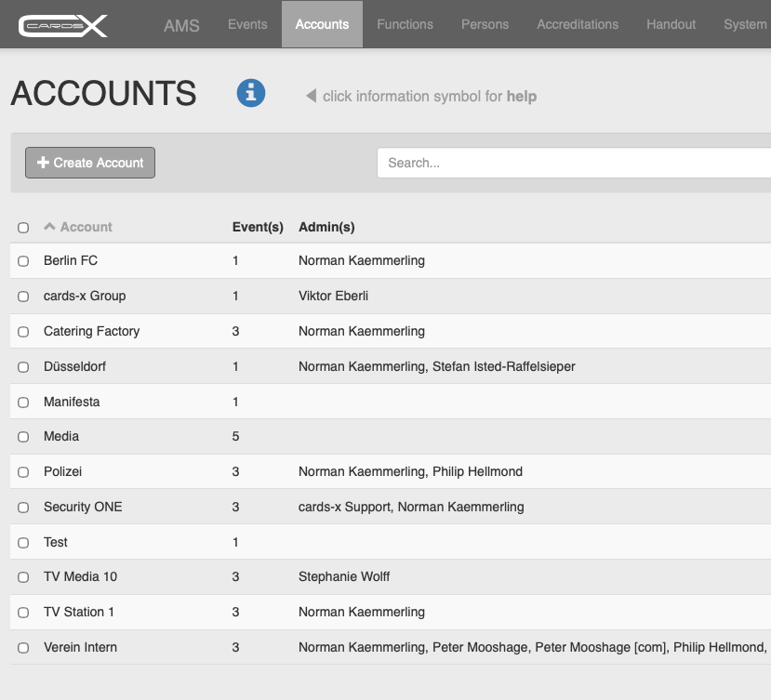Click Catering Factory event count 3

pos(235,331)
